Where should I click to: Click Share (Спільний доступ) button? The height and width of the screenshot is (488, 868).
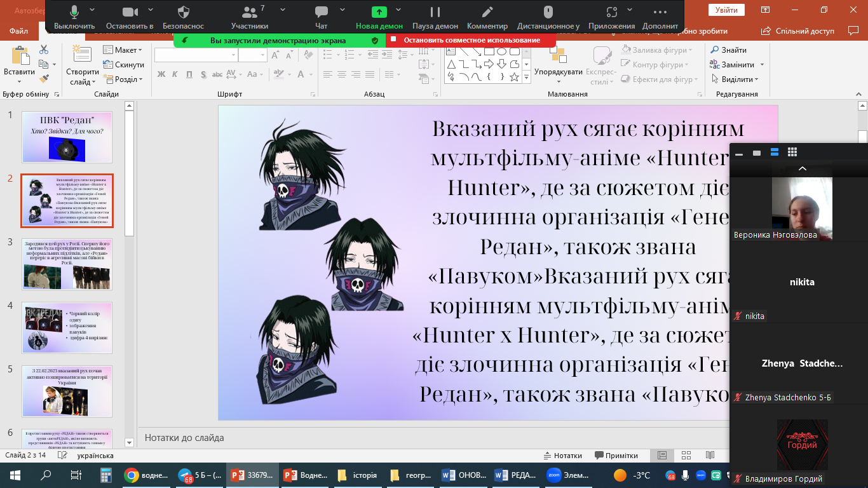click(798, 31)
